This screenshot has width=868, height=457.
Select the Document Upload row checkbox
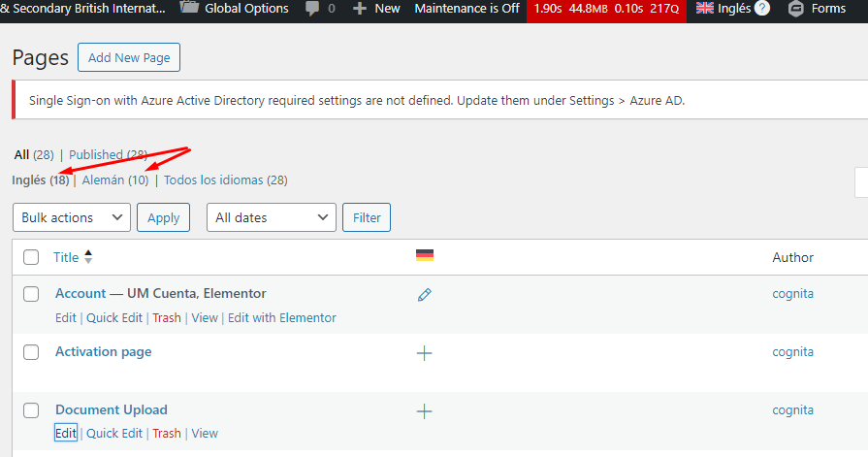[x=31, y=410]
